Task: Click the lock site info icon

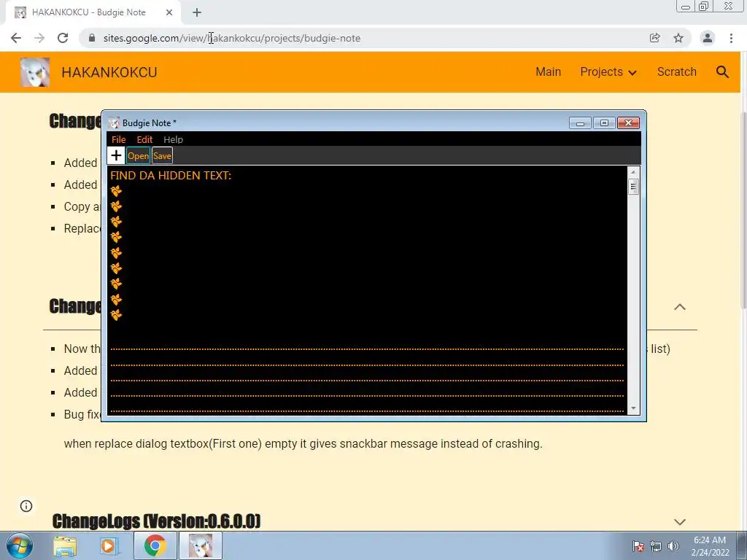Action: [x=92, y=38]
